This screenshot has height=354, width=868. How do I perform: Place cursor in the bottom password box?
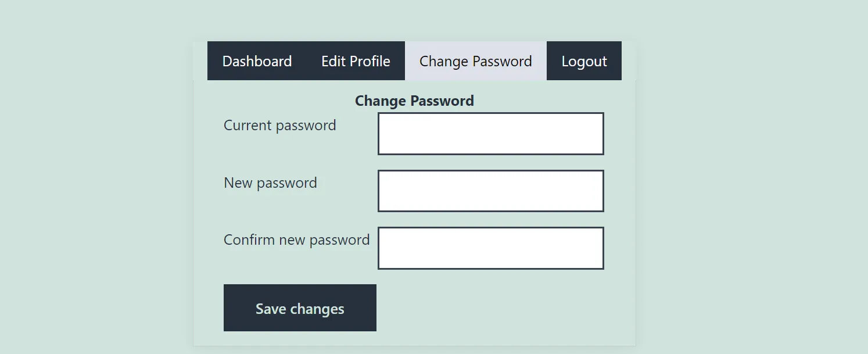[x=490, y=248]
